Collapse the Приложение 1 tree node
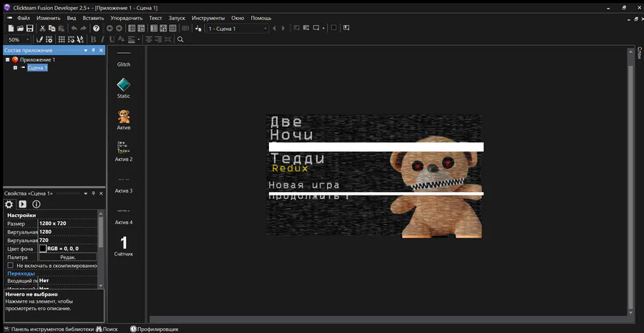Screen dimensions: 644x333 click(7, 59)
